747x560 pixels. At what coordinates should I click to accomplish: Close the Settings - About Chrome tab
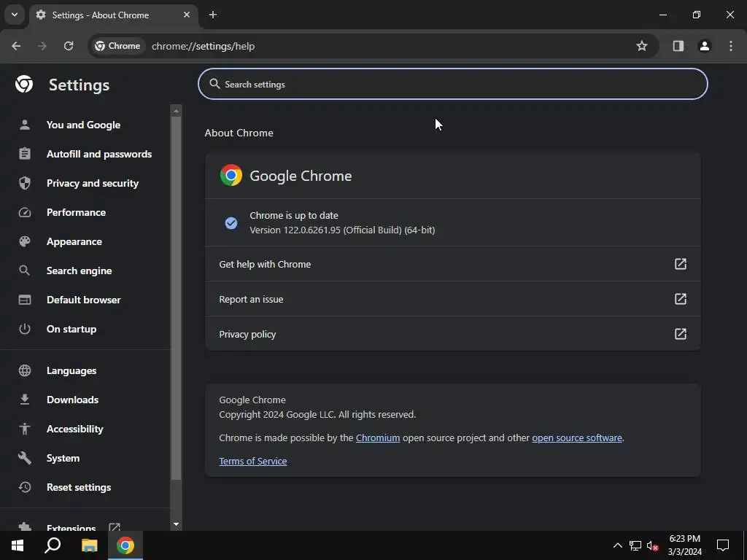(187, 15)
